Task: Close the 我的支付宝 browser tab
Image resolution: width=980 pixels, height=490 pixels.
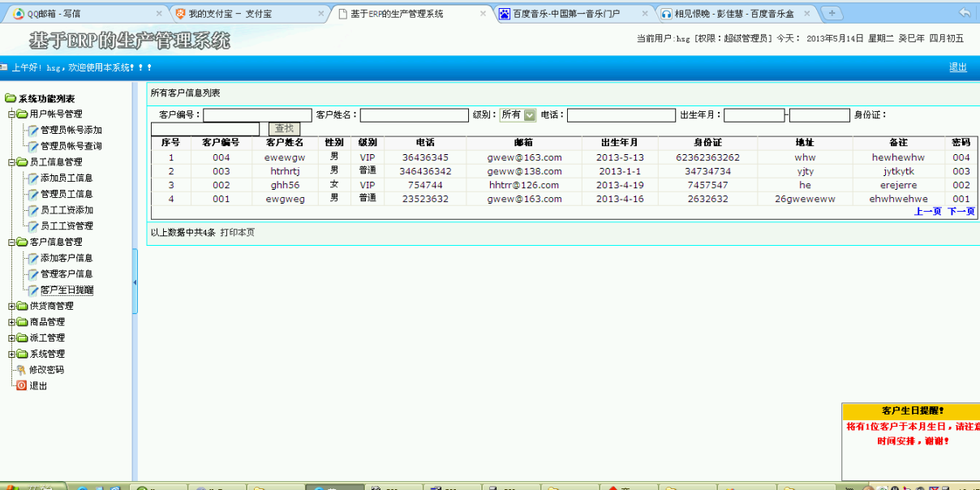Action: click(x=321, y=14)
